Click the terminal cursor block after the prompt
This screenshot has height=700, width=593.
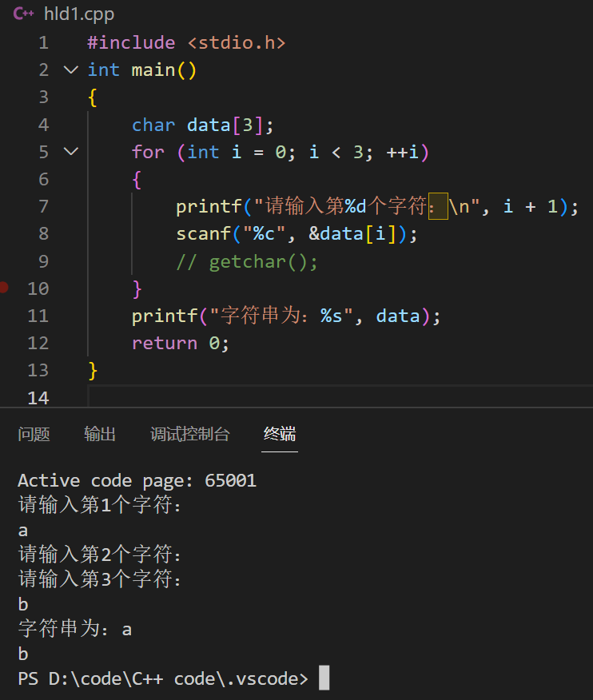[324, 678]
